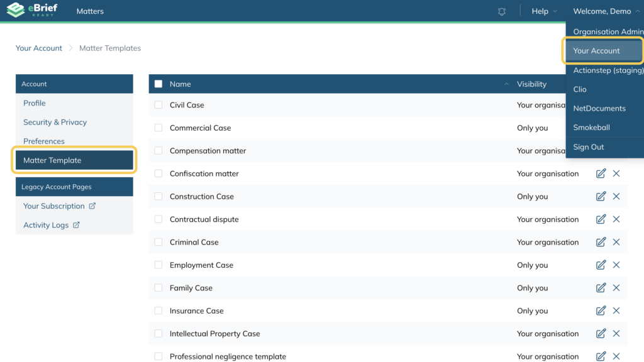
Task: Check the Insurance Case checkbox
Action: pyautogui.click(x=158, y=310)
